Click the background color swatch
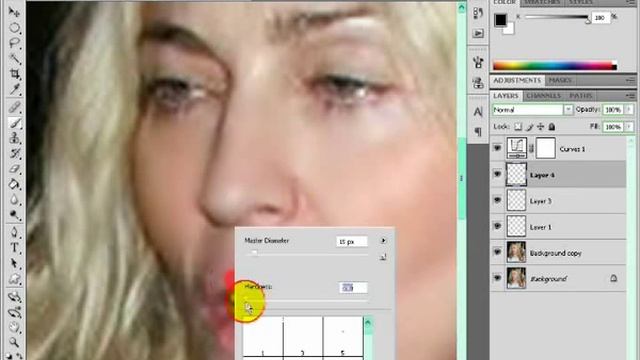 pos(509,29)
